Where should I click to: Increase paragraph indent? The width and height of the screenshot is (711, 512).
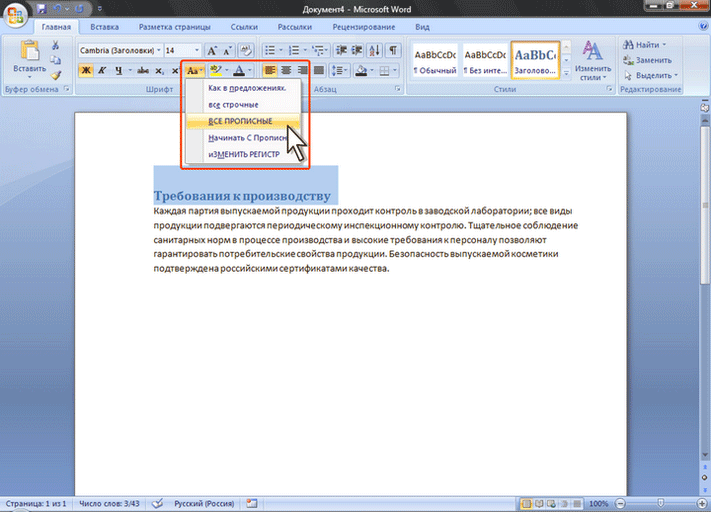pyautogui.click(x=357, y=50)
